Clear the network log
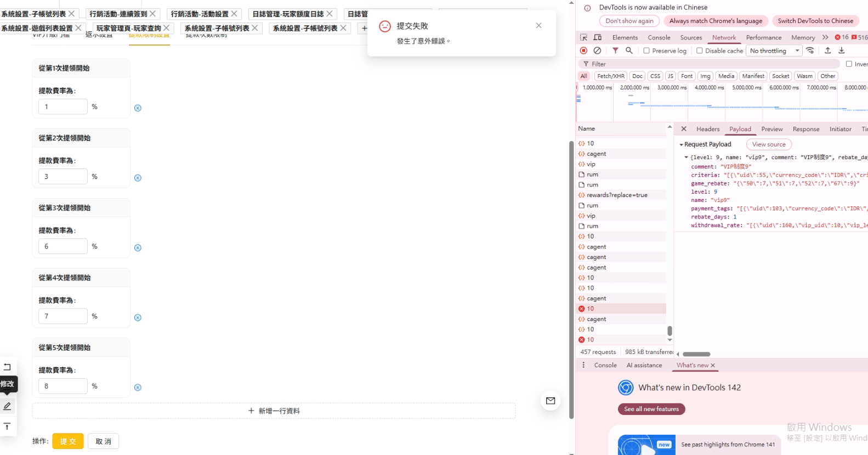 [x=597, y=50]
